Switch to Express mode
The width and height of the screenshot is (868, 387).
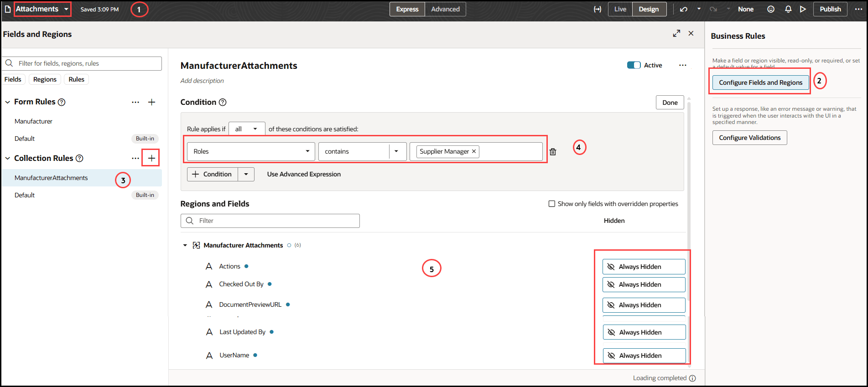tap(407, 9)
